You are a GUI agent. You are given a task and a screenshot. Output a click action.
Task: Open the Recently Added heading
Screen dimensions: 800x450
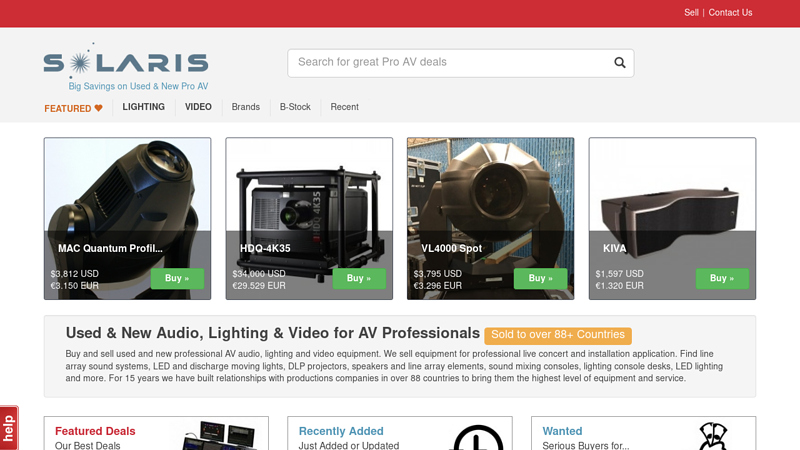coord(341,431)
